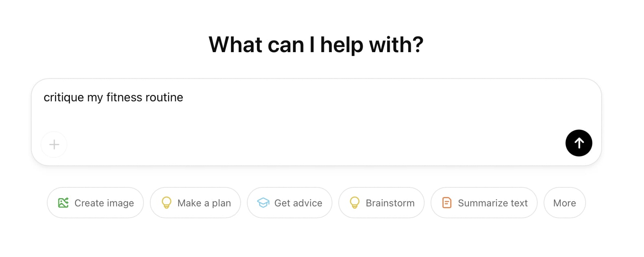Click the graduation cap icon beside Get advice
This screenshot has height=257, width=644.
263,203
